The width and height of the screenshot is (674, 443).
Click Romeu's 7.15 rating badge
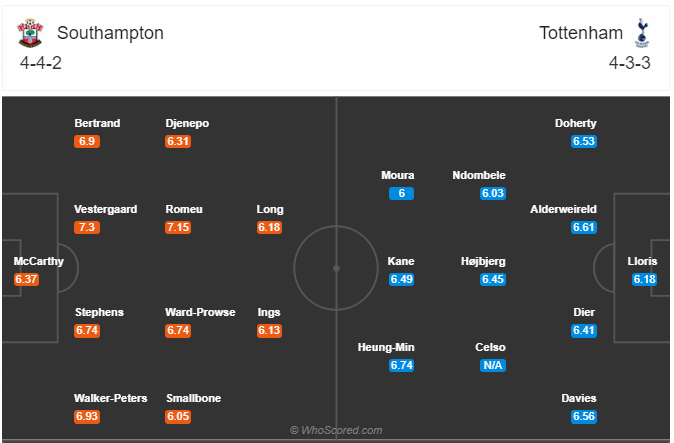point(178,227)
